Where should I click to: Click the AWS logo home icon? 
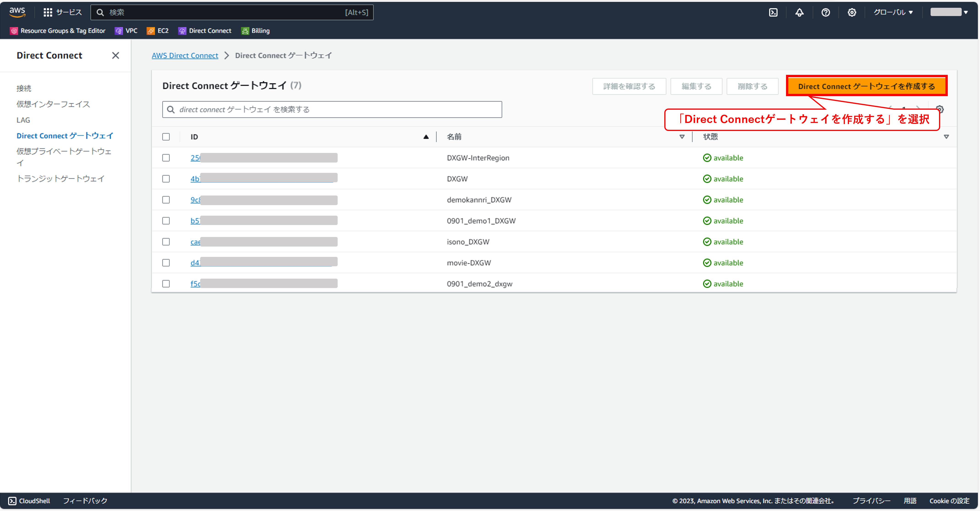(17, 12)
